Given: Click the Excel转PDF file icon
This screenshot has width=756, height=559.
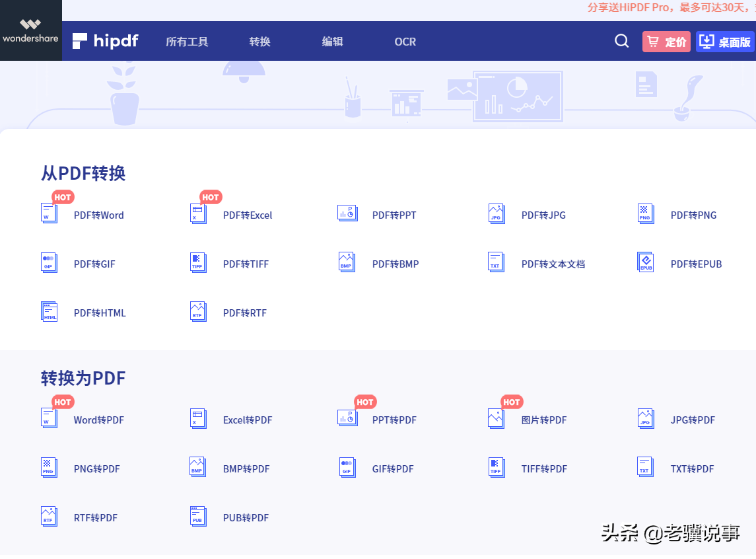Looking at the screenshot, I should (x=198, y=418).
